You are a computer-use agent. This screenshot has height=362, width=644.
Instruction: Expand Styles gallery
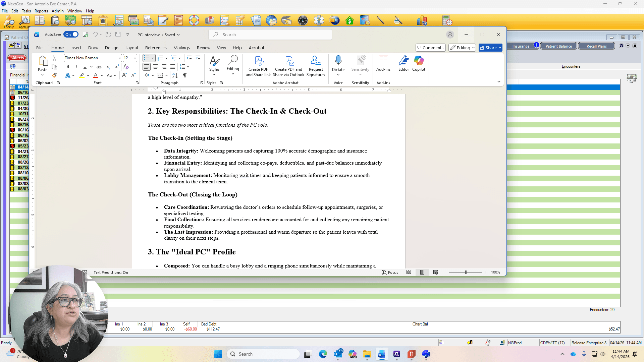(x=214, y=66)
